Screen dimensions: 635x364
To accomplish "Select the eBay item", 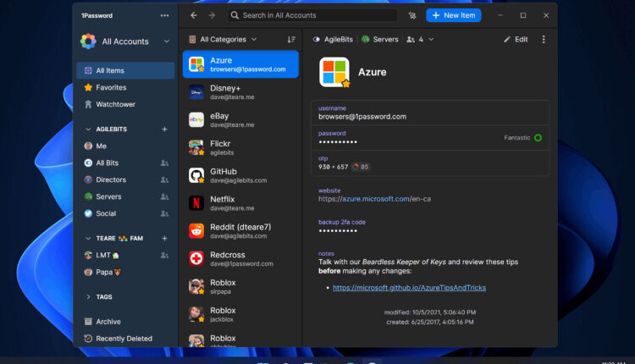I will tap(240, 120).
